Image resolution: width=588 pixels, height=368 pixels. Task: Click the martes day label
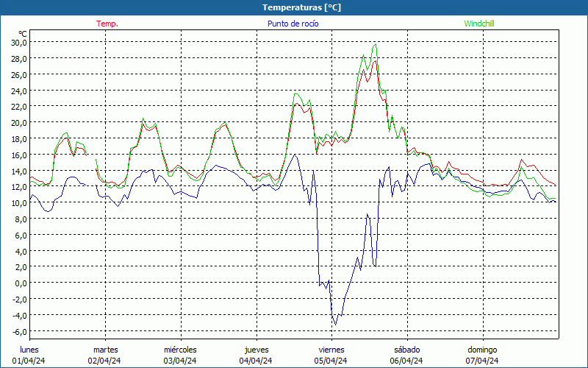[x=105, y=350]
